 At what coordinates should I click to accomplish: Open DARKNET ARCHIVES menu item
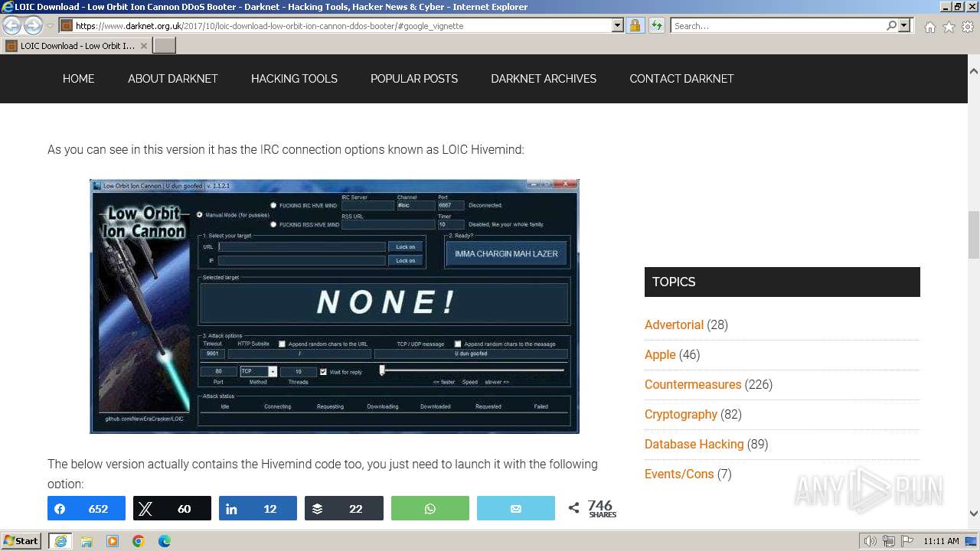(544, 79)
